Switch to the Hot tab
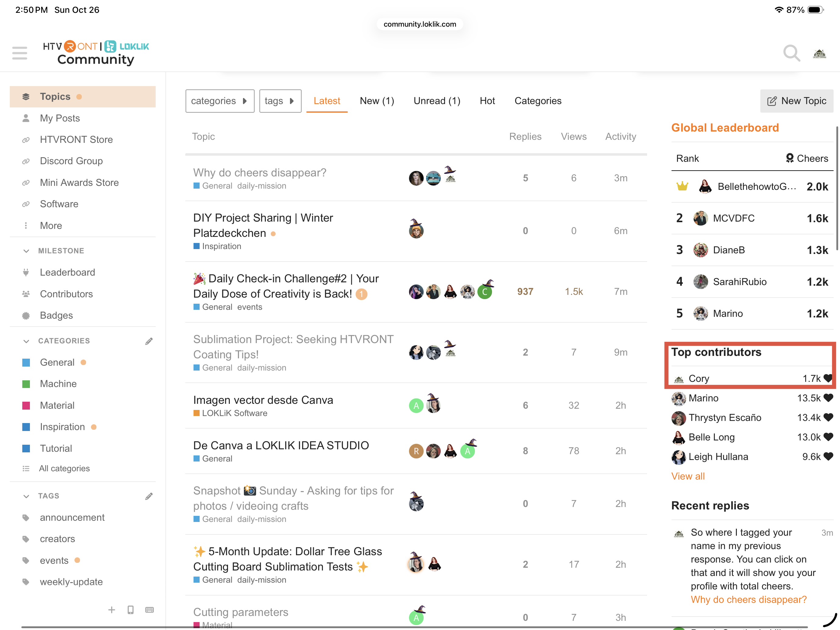Viewport: 840px width, 630px height. pyautogui.click(x=487, y=101)
